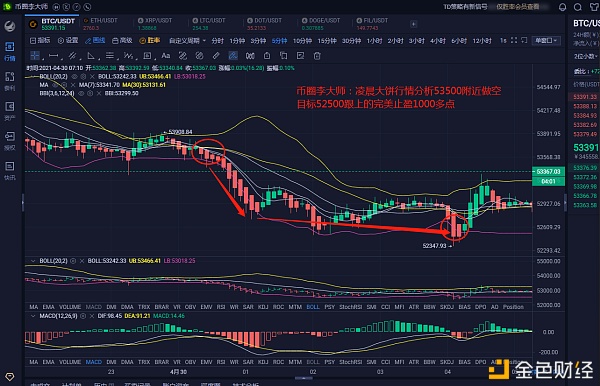Select KDJ in the MACD panel indicator row
Screen dimensions: 600x386
click(263, 362)
